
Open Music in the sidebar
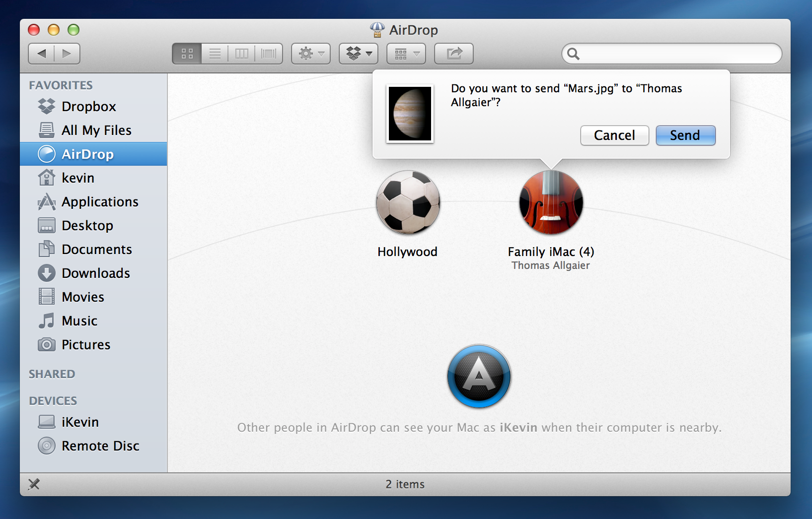93,321
